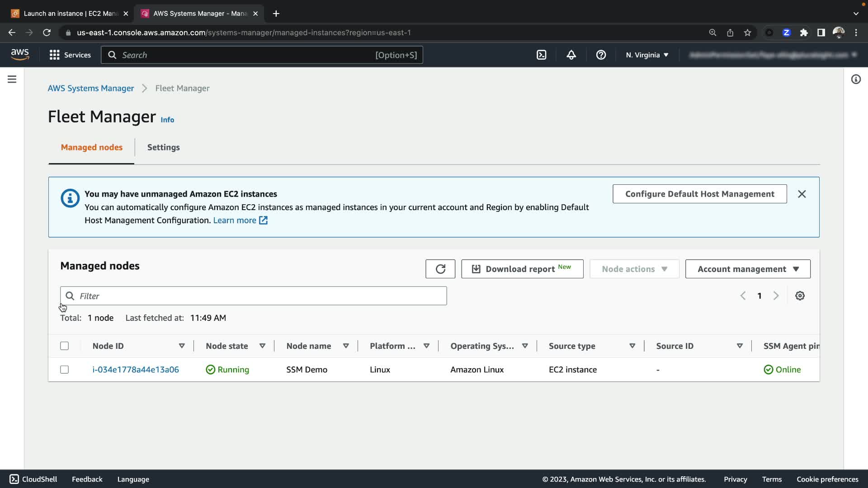Dismiss the unmanaged EC2 instances banner
This screenshot has width=868, height=488.
[x=802, y=194]
